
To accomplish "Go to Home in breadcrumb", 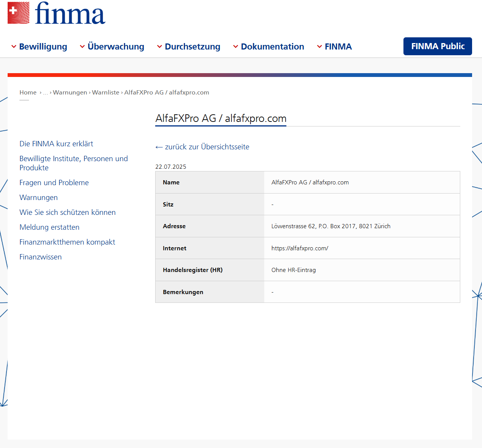I will tap(28, 93).
